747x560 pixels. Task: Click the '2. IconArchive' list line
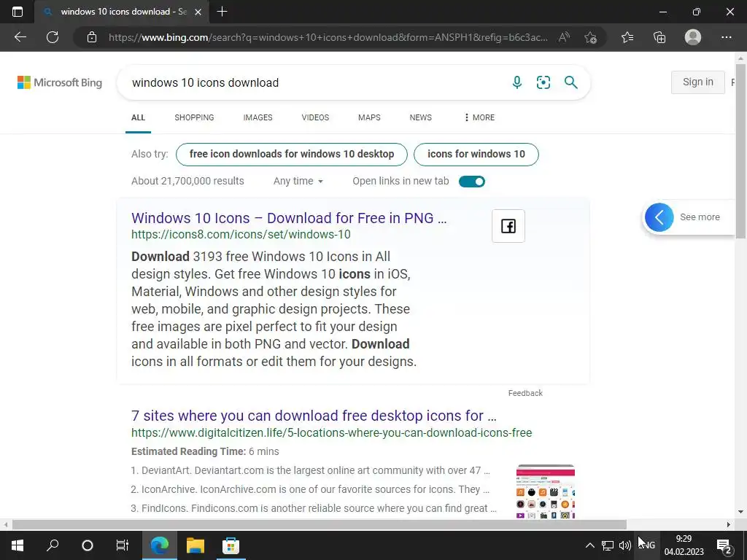pos(310,489)
